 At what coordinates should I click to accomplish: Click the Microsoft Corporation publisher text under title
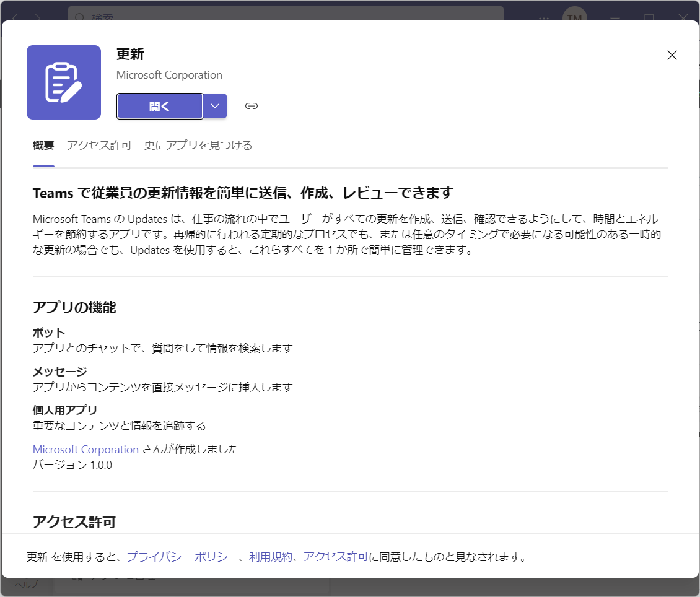pyautogui.click(x=169, y=75)
